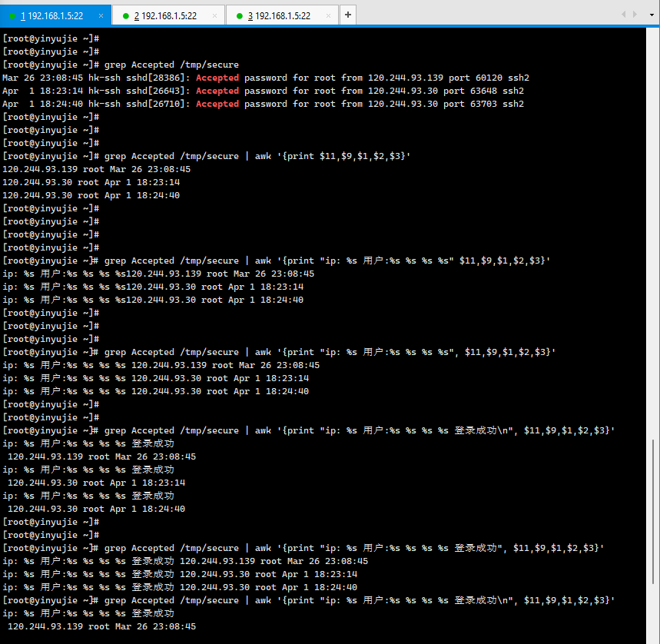660x644 pixels.
Task: Close session tab 2
Action: (x=214, y=15)
